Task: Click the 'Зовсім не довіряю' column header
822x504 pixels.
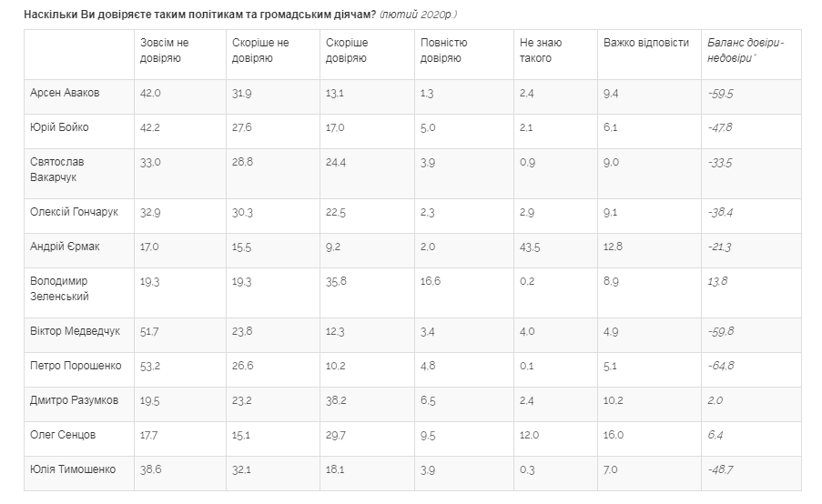Action: pyautogui.click(x=165, y=50)
